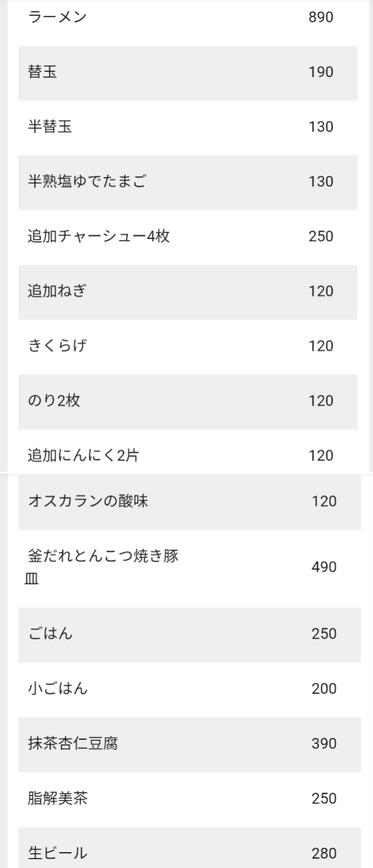The width and height of the screenshot is (373, 868).
Task: Click the 490 price value
Action: point(324,567)
